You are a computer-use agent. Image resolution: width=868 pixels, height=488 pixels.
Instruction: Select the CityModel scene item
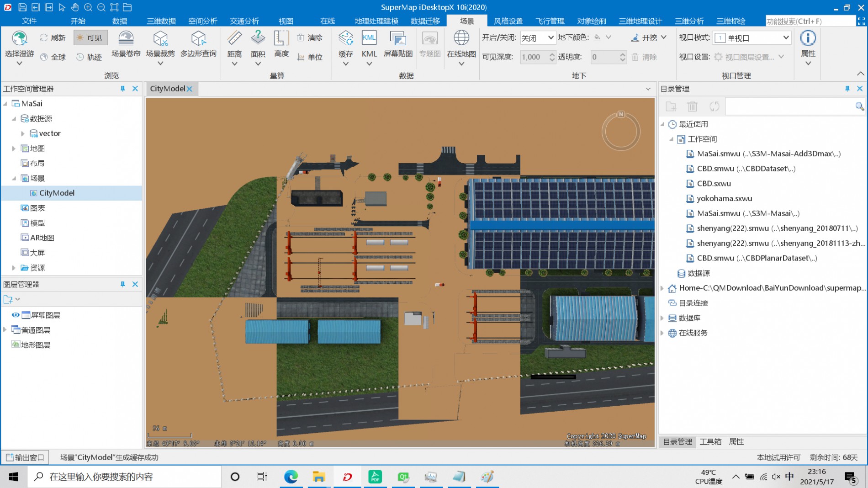point(57,193)
